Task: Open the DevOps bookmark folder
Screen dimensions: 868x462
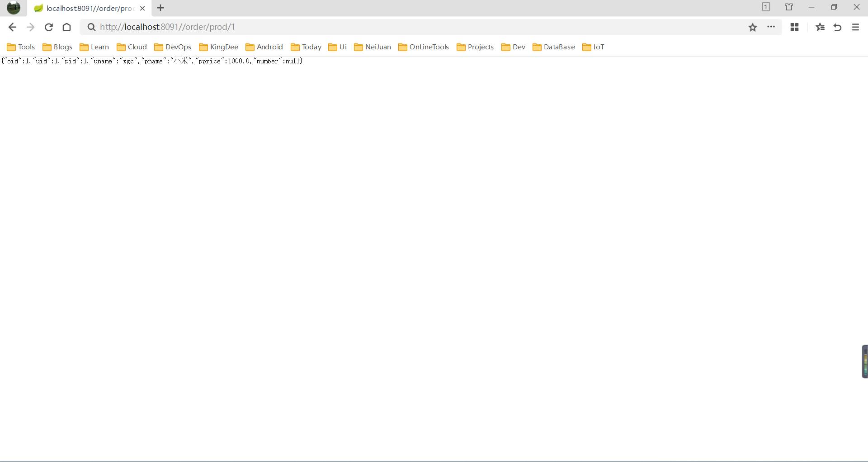Action: [173, 47]
